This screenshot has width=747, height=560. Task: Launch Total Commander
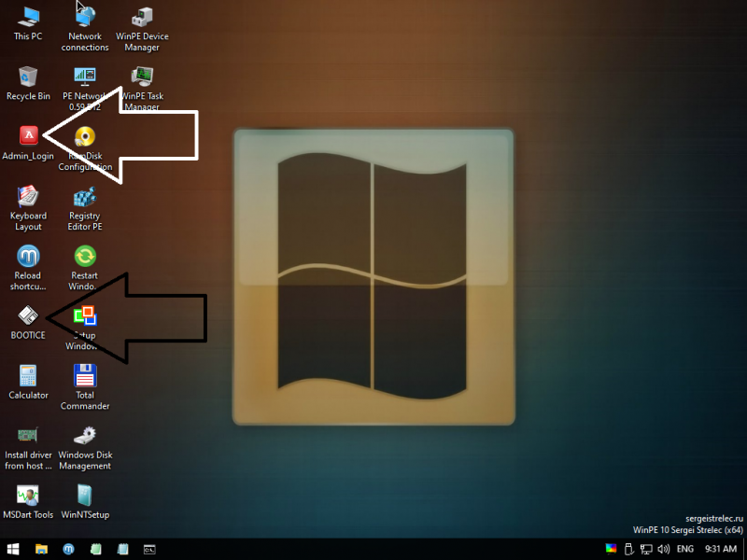(x=85, y=387)
